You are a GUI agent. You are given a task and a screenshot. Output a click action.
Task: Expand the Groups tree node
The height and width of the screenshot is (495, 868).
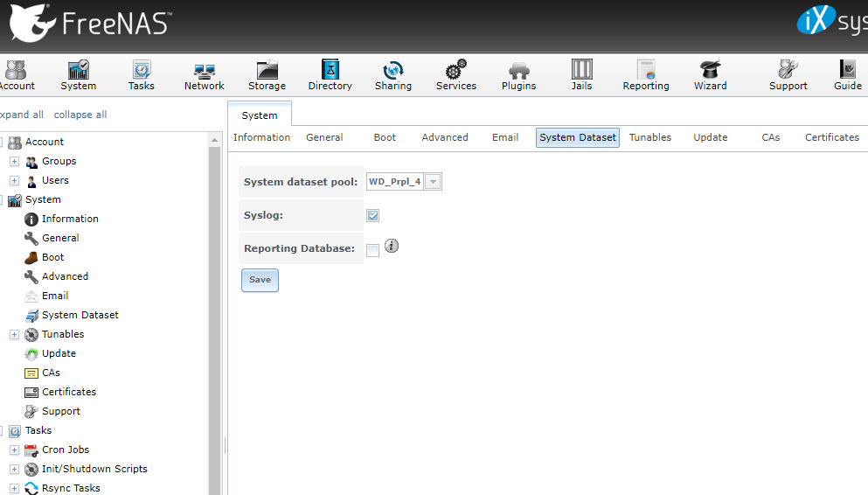[x=14, y=162]
